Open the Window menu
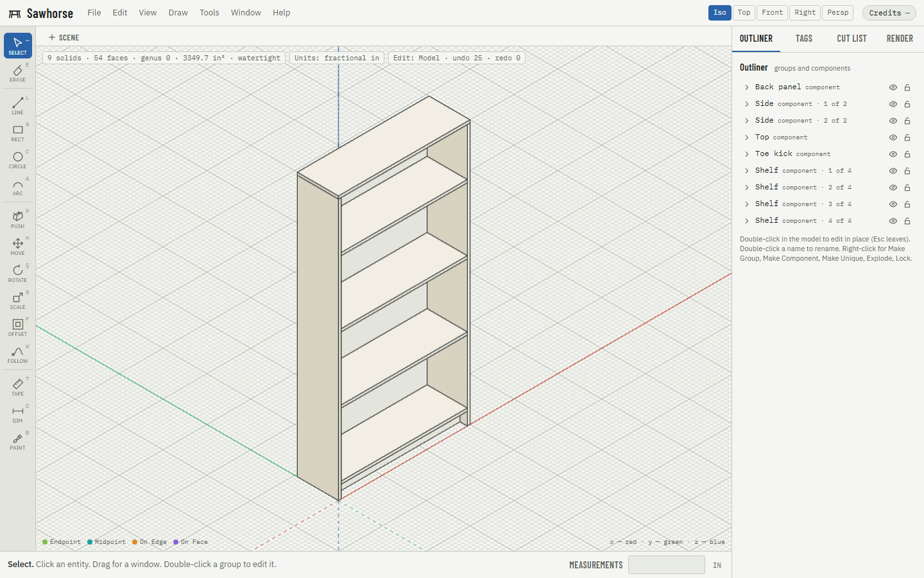Image resolution: width=924 pixels, height=578 pixels. coord(246,13)
